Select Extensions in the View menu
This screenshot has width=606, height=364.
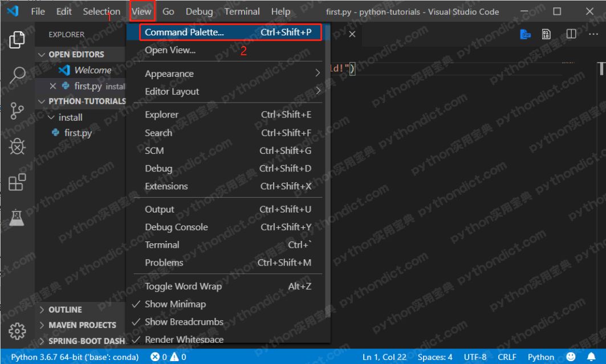[228, 186]
